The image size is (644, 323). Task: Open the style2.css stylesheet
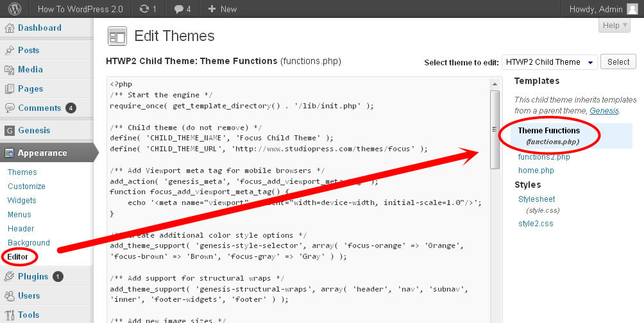point(535,224)
